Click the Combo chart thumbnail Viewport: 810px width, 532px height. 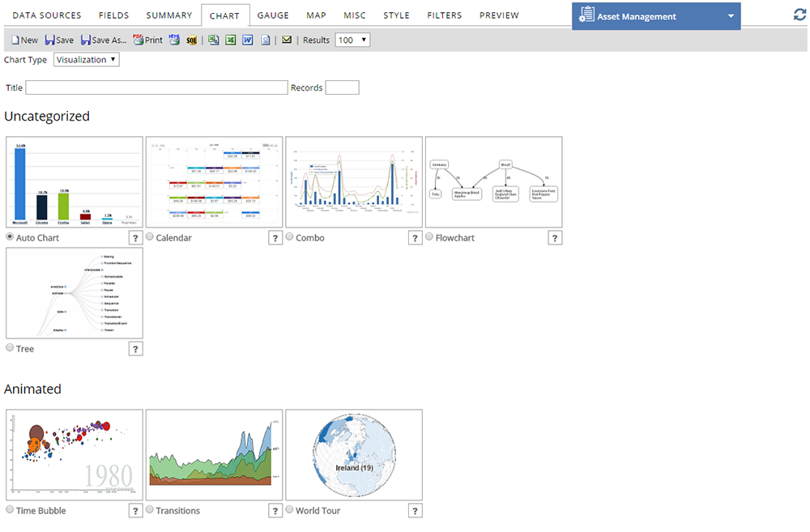click(354, 181)
